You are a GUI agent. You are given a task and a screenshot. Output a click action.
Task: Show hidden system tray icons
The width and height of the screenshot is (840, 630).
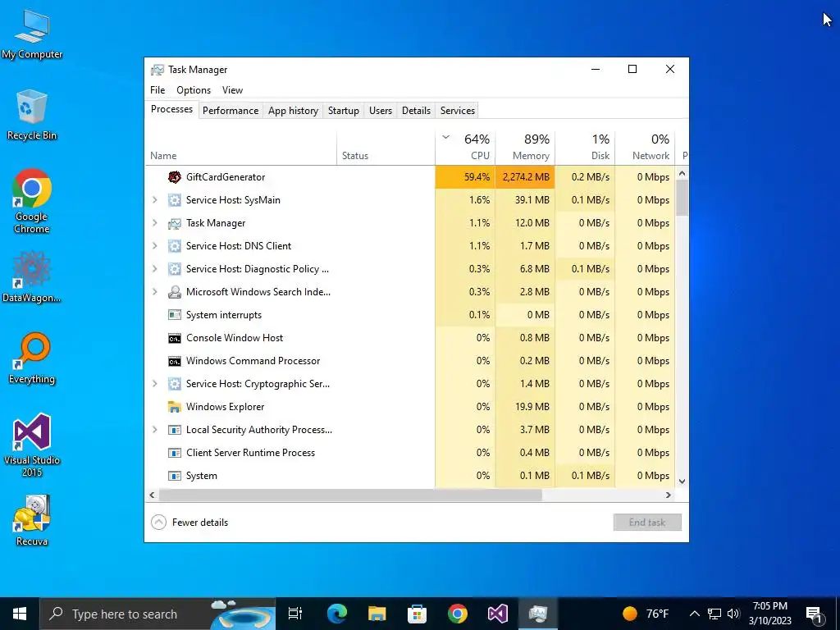(694, 614)
